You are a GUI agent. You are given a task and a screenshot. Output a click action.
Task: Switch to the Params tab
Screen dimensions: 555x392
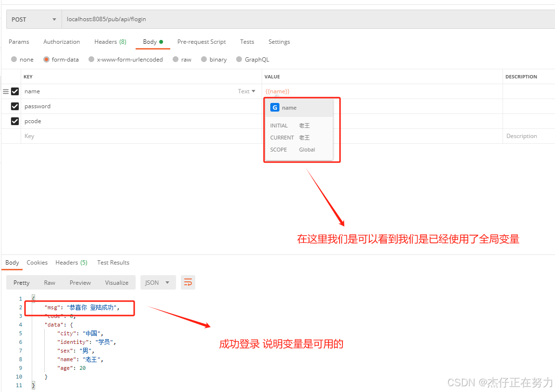(x=19, y=42)
